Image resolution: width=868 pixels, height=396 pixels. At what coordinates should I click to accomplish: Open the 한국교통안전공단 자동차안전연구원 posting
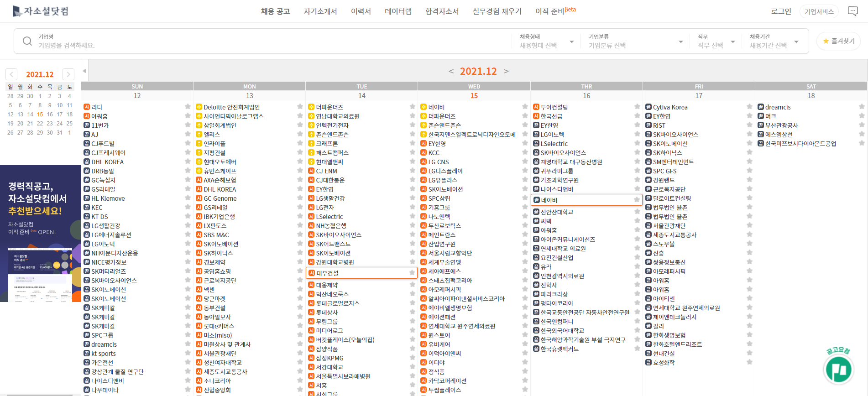tap(585, 312)
